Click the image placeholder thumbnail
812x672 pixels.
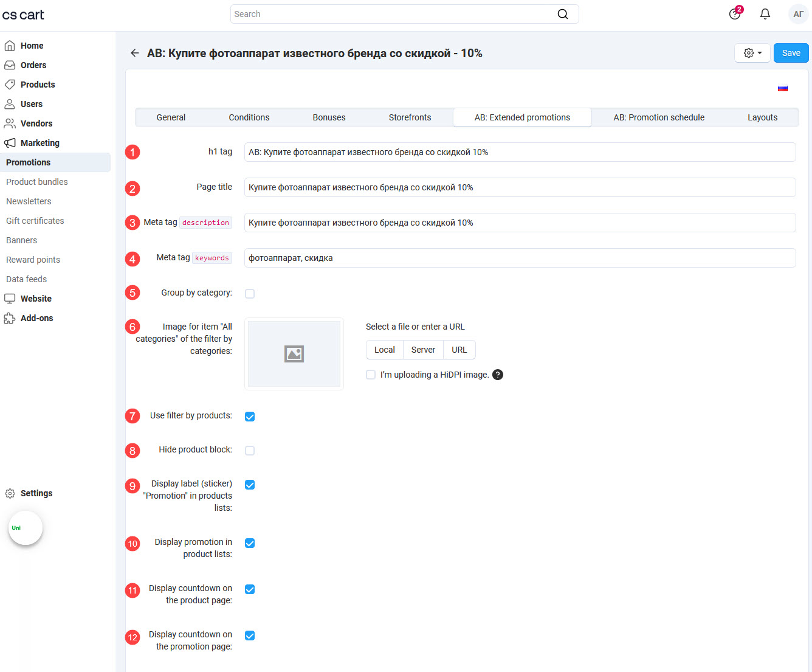[x=294, y=354]
